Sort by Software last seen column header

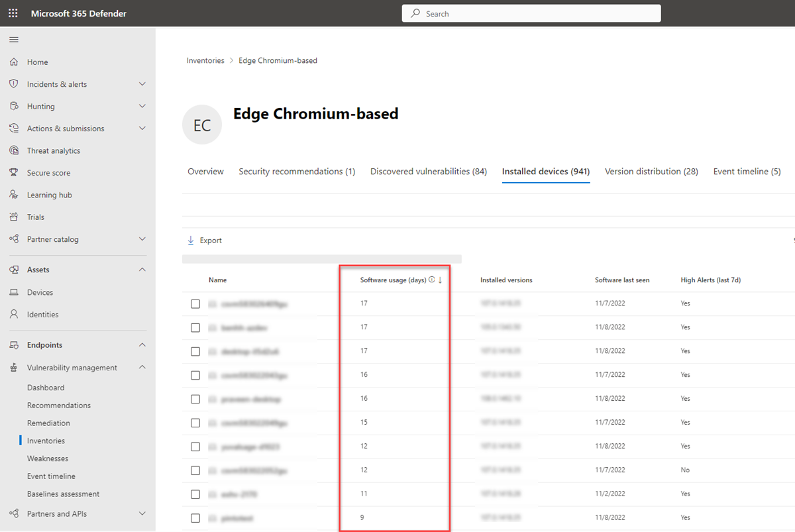622,280
